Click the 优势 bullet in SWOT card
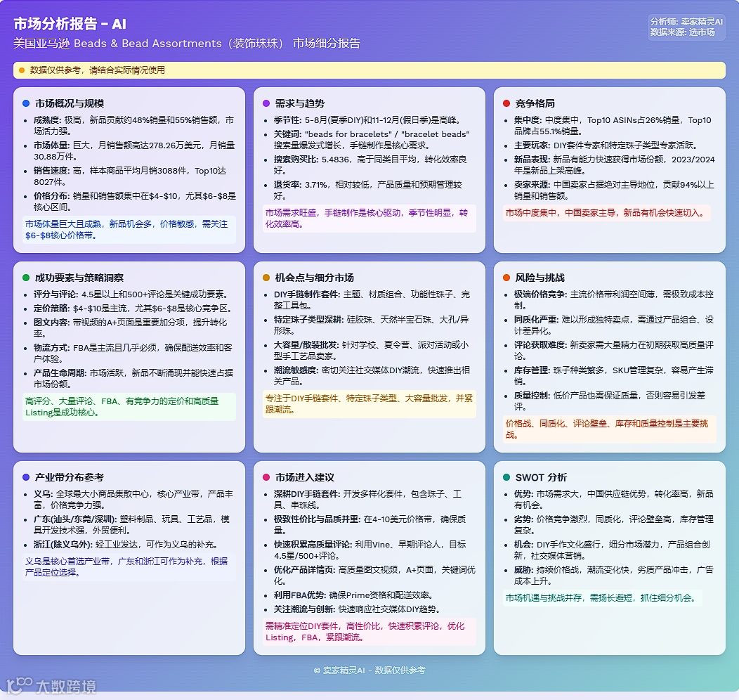The width and height of the screenshot is (739, 700). [x=614, y=499]
